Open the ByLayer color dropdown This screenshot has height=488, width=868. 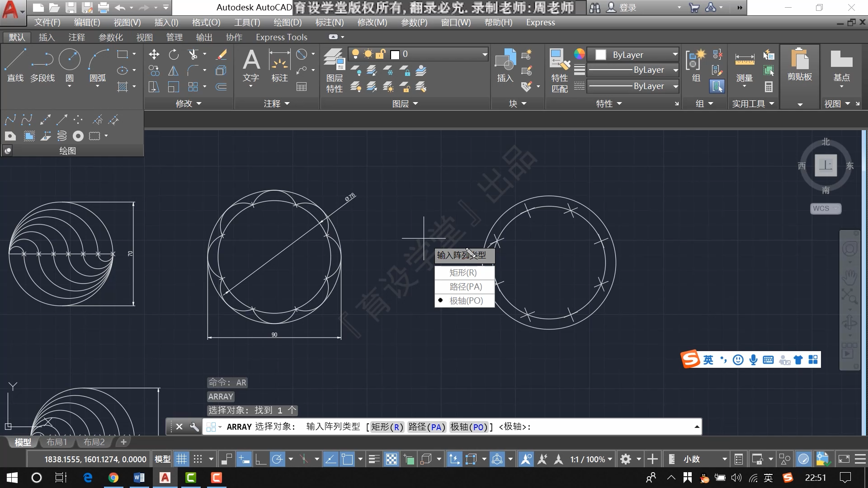click(675, 55)
